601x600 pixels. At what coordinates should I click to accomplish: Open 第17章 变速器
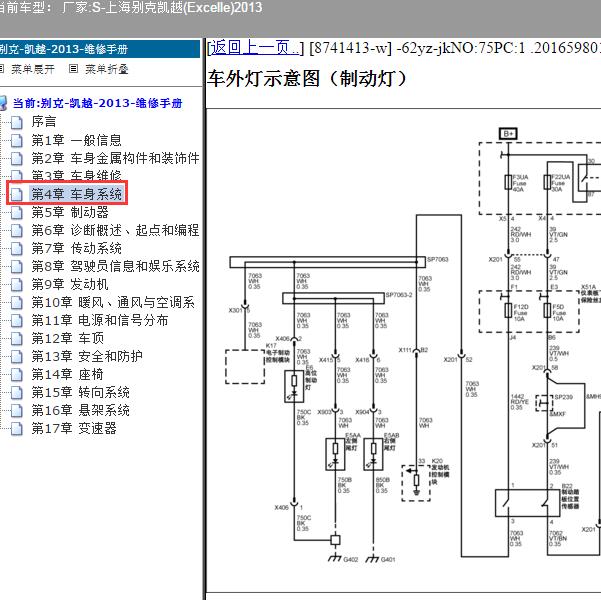click(74, 428)
